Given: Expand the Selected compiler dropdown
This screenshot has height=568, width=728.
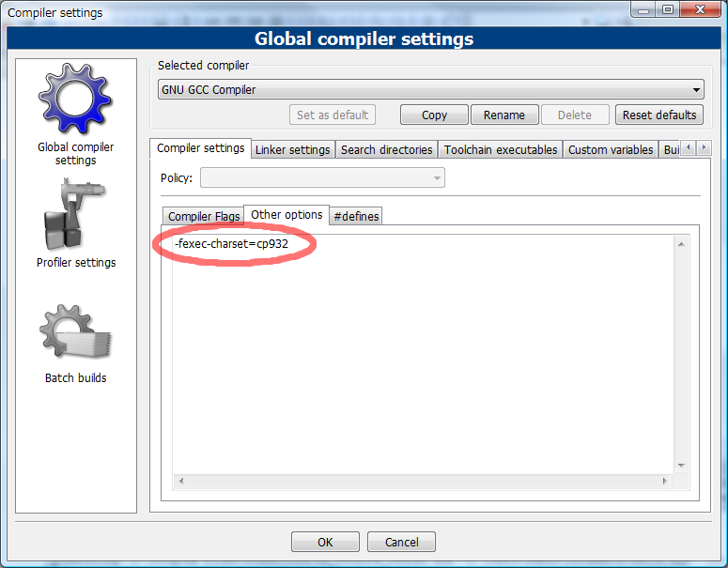Looking at the screenshot, I should point(431,89).
